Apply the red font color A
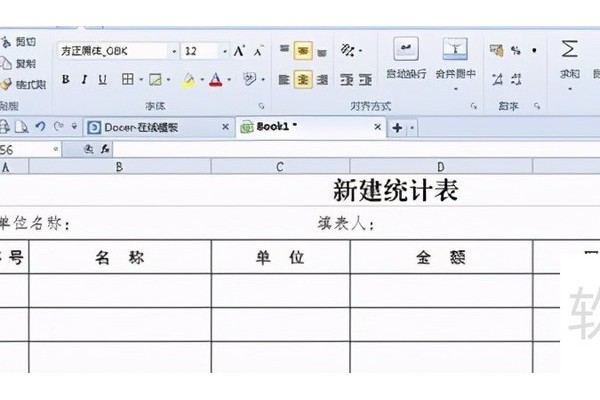This screenshot has height=400, width=600. [x=216, y=80]
